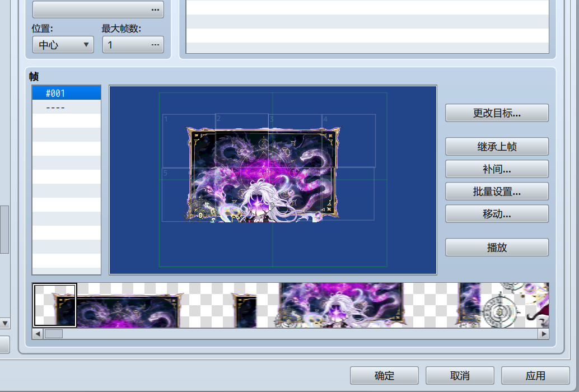Viewport: 579px width, 392px height.
Task: Open the 最大帧数 value field showing 1
Action: pos(133,45)
